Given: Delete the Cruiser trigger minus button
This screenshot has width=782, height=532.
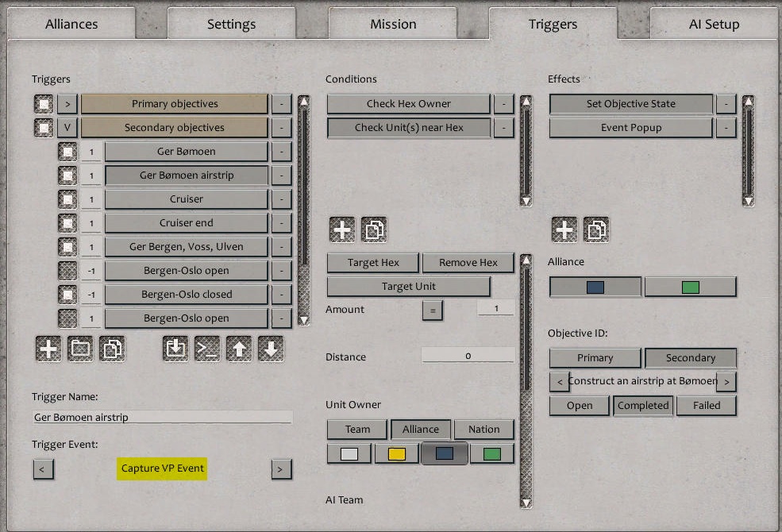Looking at the screenshot, I should pos(282,199).
